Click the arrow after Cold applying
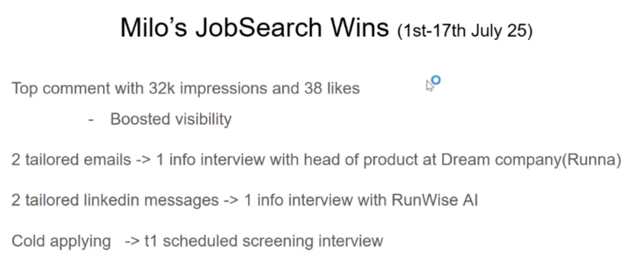Viewport: 644px width, 278px height. pos(132,242)
